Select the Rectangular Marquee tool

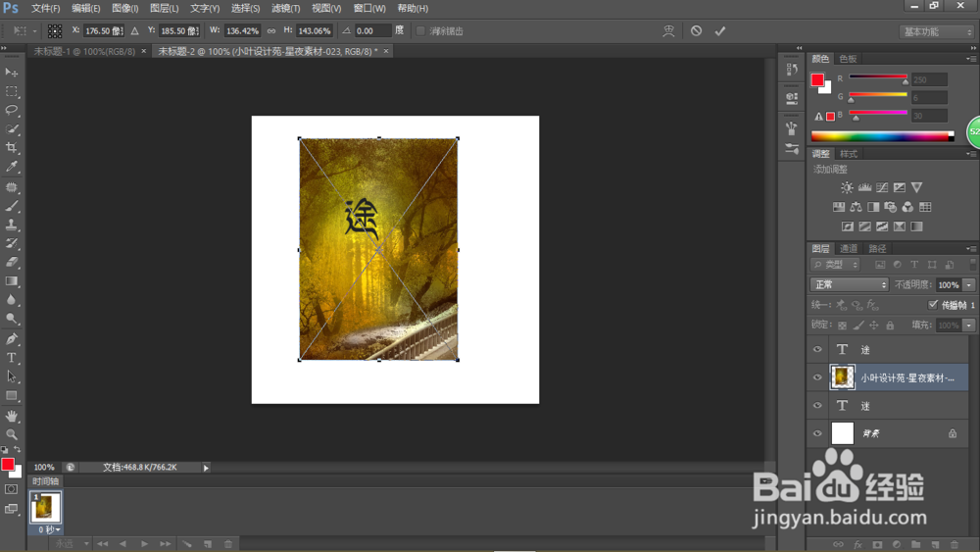pyautogui.click(x=11, y=91)
